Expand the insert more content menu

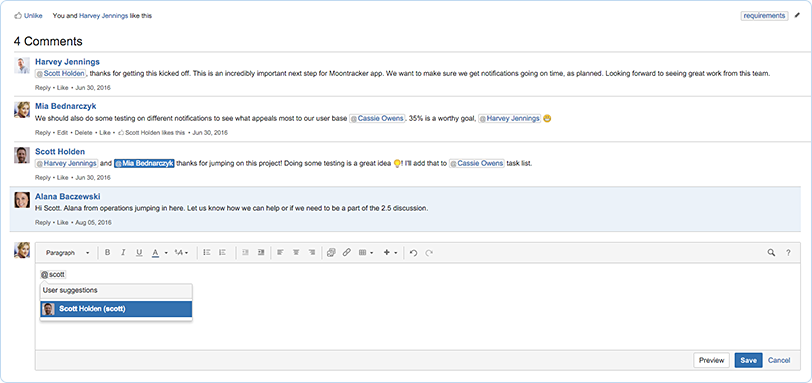[x=390, y=253]
